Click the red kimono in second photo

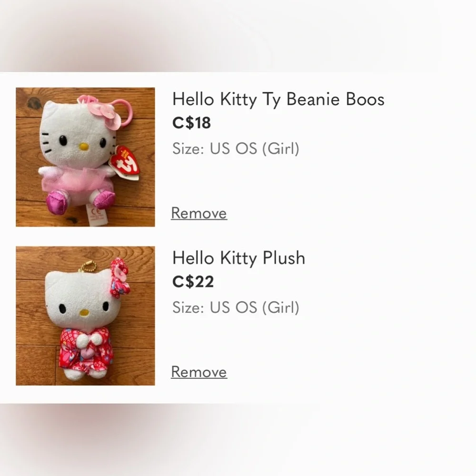pyautogui.click(x=85, y=353)
